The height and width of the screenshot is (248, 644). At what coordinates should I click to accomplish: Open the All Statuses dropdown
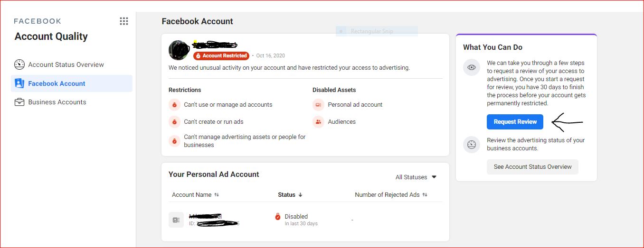416,177
